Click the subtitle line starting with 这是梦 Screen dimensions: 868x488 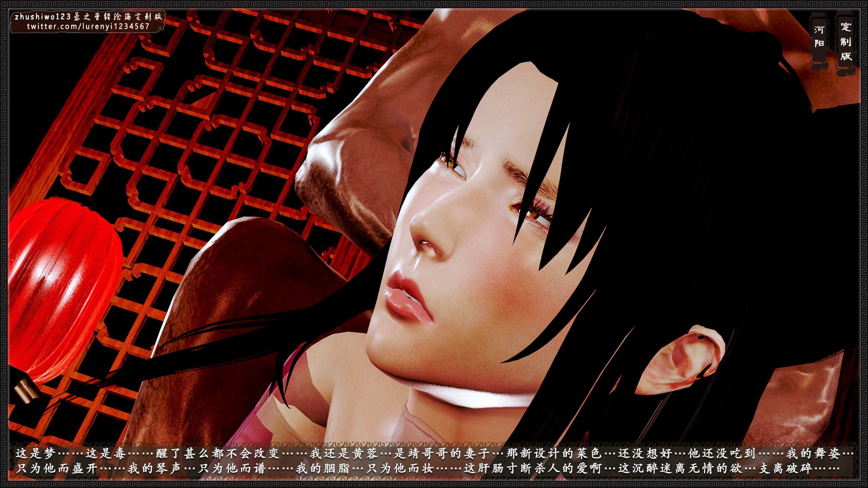(x=435, y=453)
